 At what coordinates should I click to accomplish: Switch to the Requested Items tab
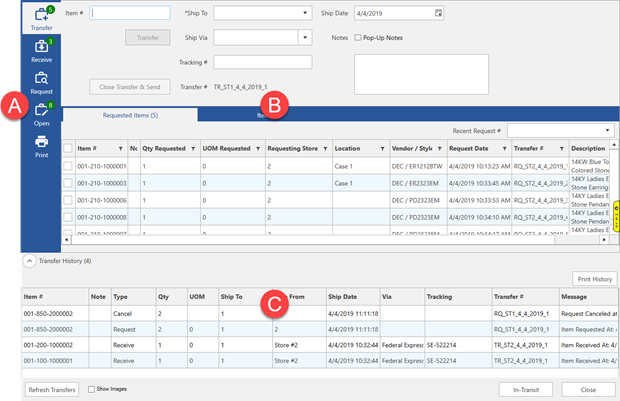129,115
